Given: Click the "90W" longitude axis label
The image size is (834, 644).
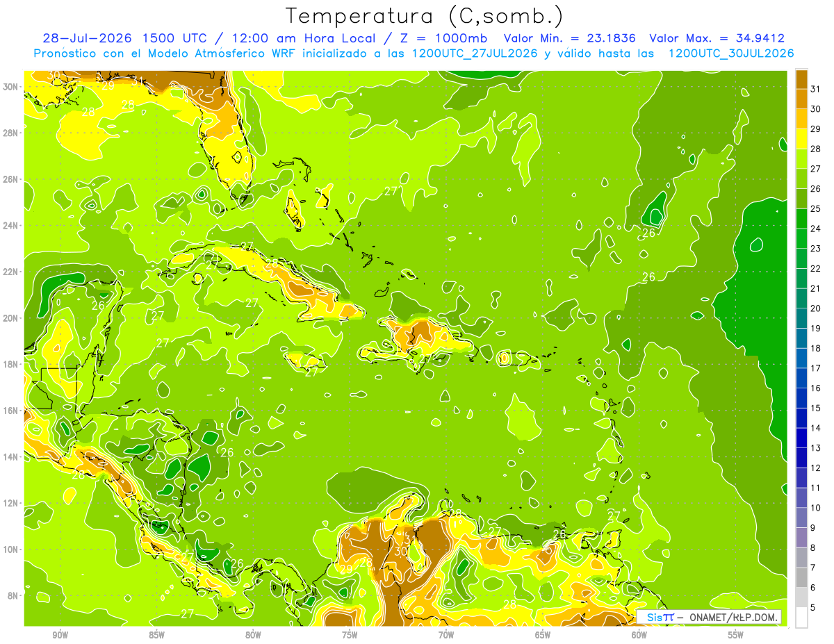Looking at the screenshot, I should pos(60,635).
